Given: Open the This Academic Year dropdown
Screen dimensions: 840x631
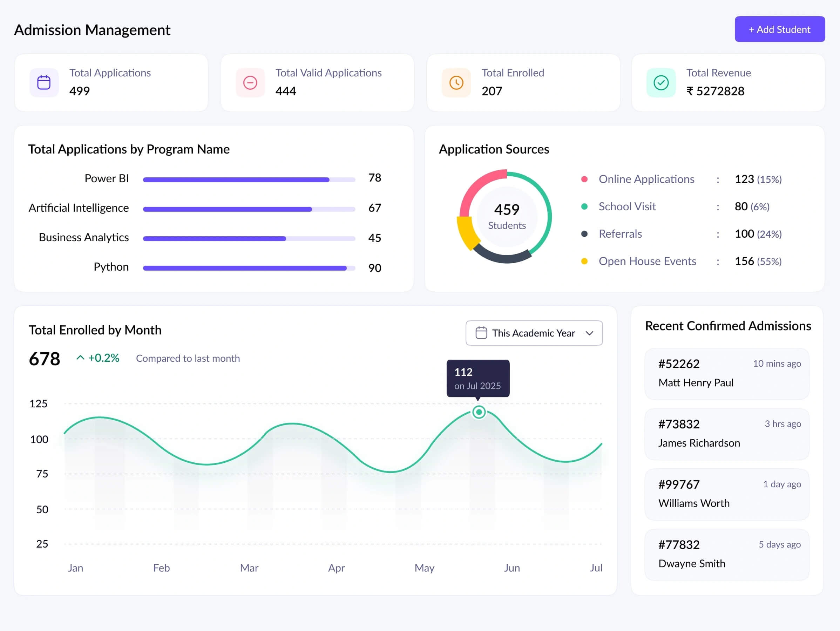Looking at the screenshot, I should [x=534, y=333].
